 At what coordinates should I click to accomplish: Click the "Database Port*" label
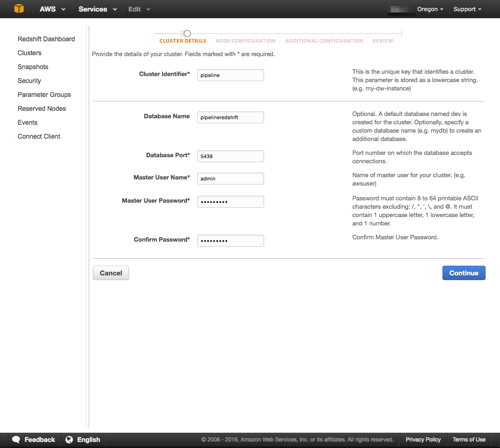click(168, 155)
